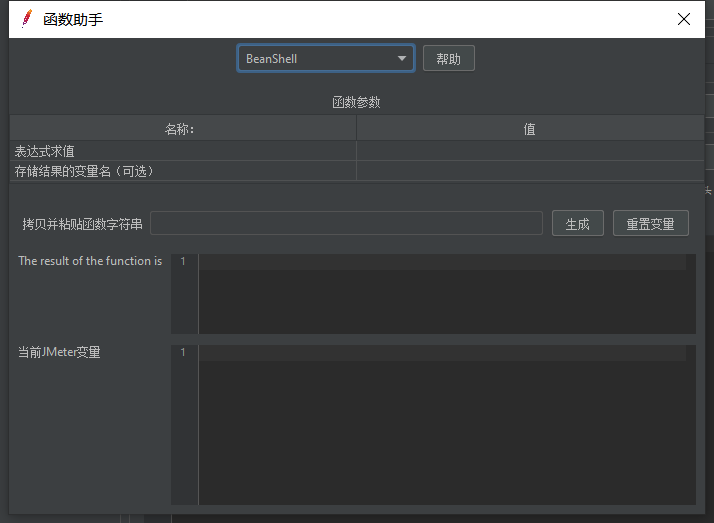714x523 pixels.
Task: Click the 值 column header
Action: pyautogui.click(x=530, y=129)
